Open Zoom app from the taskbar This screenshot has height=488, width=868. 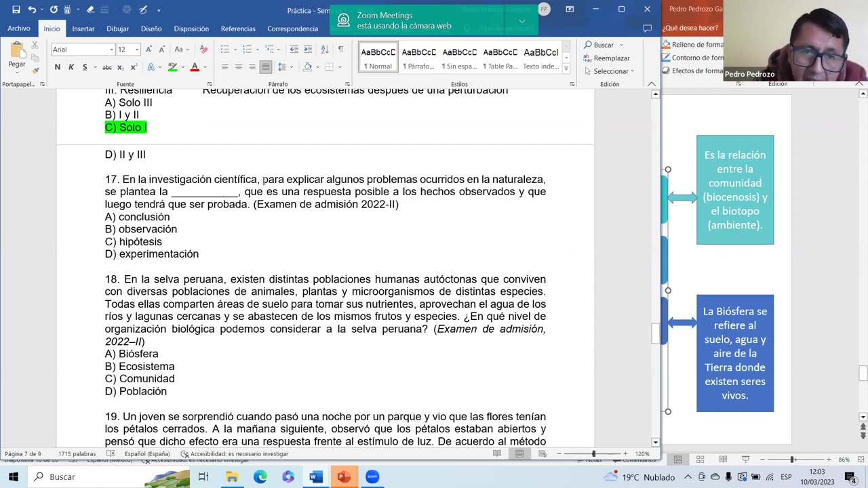coord(372,476)
